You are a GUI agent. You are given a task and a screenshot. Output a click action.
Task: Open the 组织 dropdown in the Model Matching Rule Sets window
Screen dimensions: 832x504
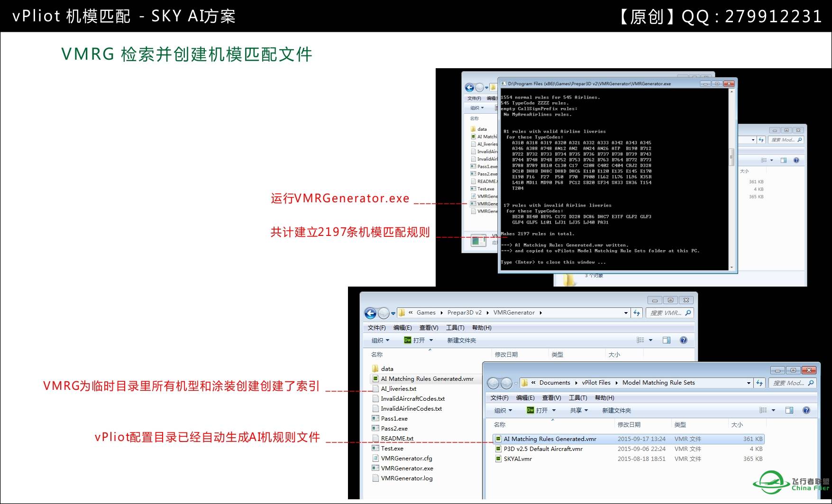click(503, 410)
